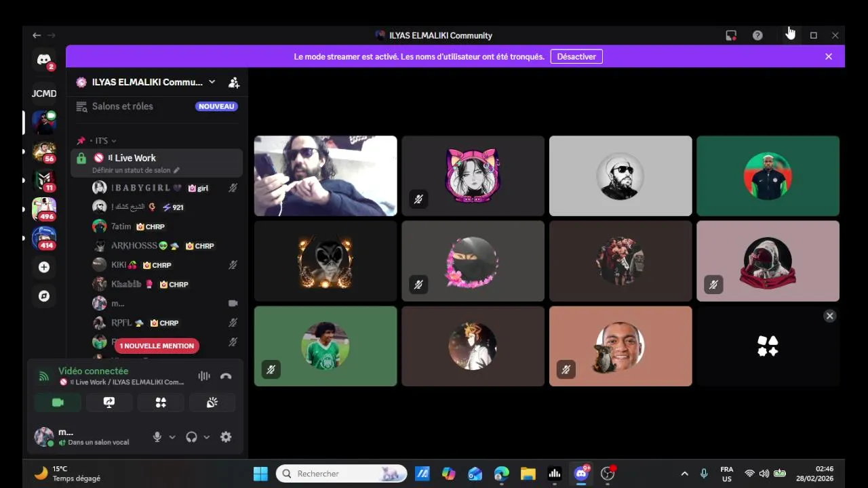The height and width of the screenshot is (488, 868).
Task: Go back with the left arrow
Action: tap(37, 35)
